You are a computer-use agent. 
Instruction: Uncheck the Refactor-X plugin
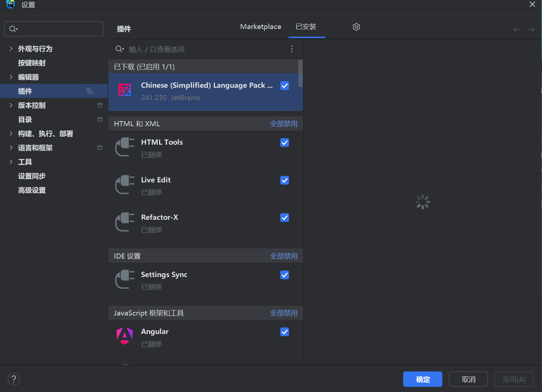(285, 218)
